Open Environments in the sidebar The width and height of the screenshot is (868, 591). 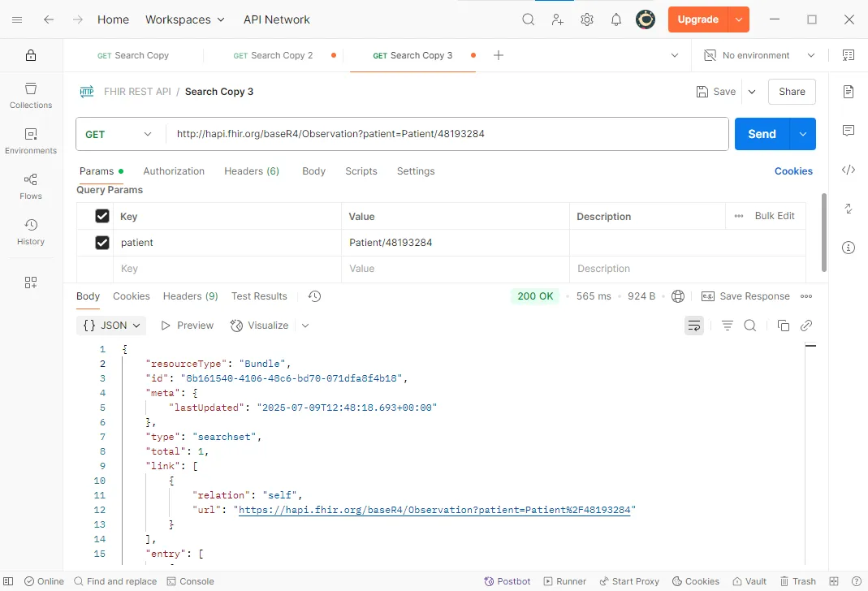[31, 141]
